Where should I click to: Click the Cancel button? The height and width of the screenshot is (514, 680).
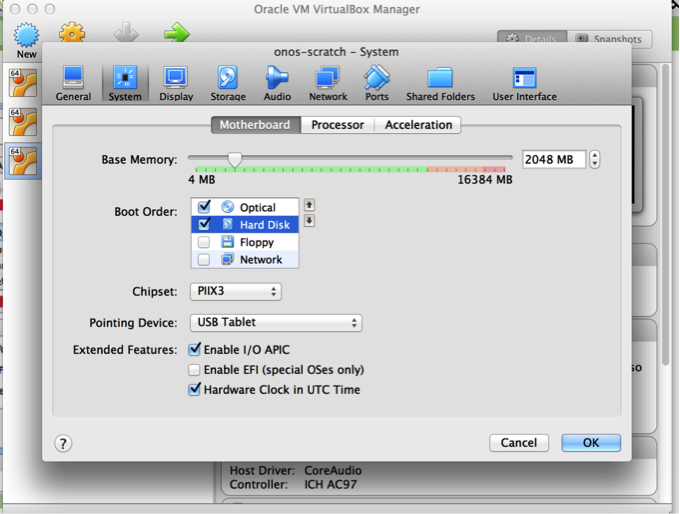[x=518, y=443]
